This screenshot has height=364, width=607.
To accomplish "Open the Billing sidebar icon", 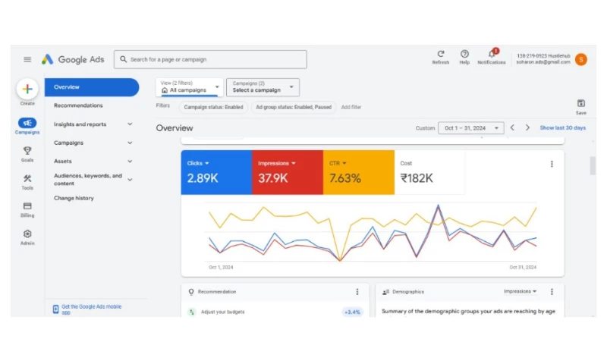I will pos(27,206).
